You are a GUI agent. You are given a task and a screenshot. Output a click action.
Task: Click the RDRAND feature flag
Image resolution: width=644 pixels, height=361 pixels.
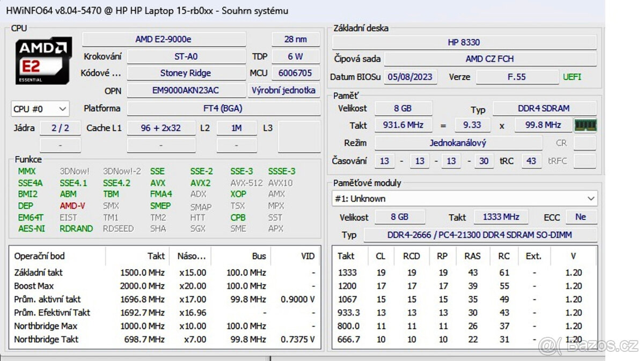(x=75, y=229)
